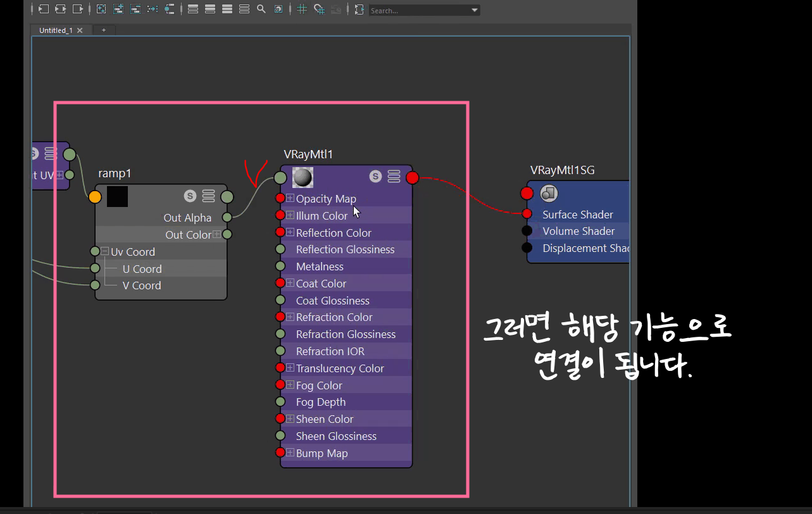Expand the Opacity Map attribute
812x514 pixels.
click(x=290, y=198)
